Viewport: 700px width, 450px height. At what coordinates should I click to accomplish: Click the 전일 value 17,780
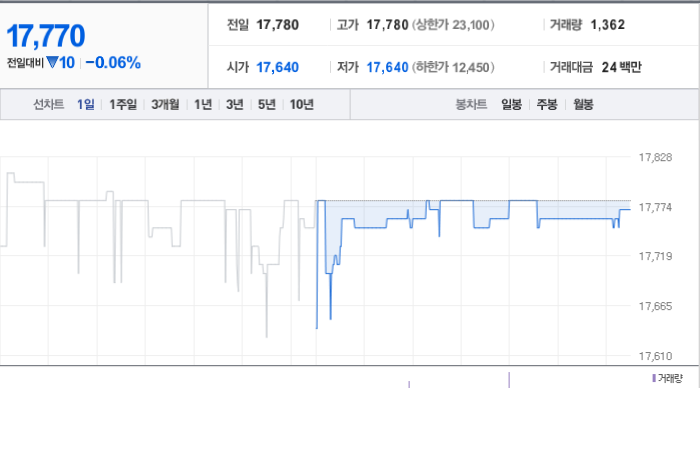click(x=277, y=25)
